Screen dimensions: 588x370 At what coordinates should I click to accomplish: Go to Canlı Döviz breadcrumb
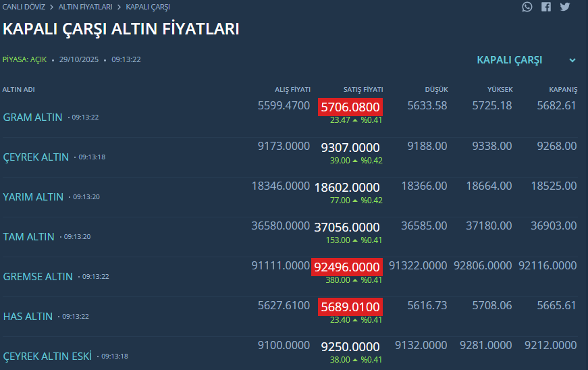(x=24, y=7)
